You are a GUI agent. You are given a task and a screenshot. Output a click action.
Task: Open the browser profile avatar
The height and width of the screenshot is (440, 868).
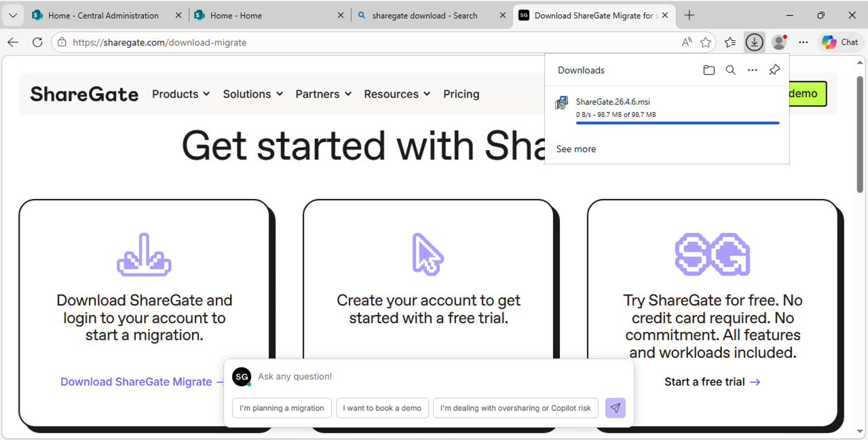[x=779, y=42]
